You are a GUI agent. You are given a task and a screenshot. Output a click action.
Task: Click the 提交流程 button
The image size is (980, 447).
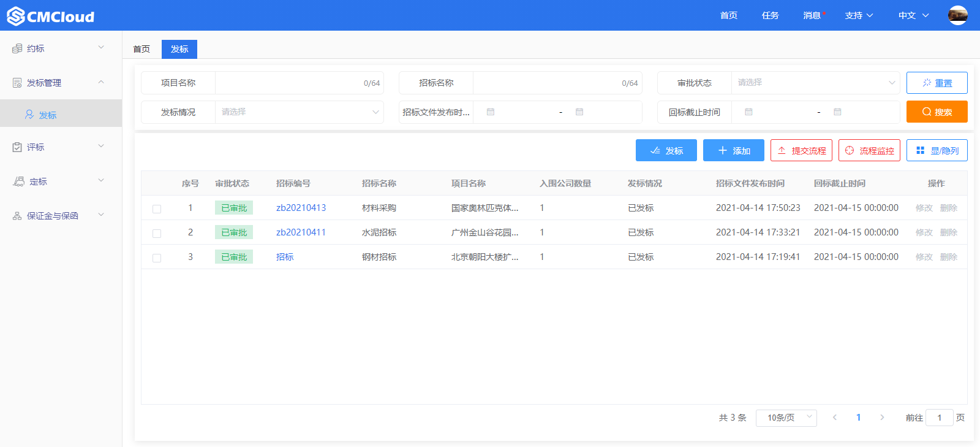pyautogui.click(x=801, y=150)
